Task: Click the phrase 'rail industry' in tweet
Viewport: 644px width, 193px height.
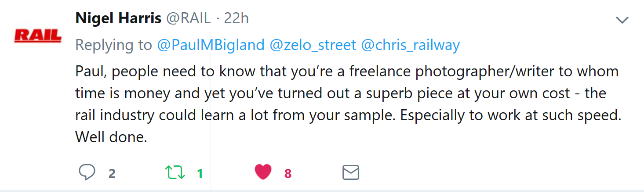Action: 115,115
